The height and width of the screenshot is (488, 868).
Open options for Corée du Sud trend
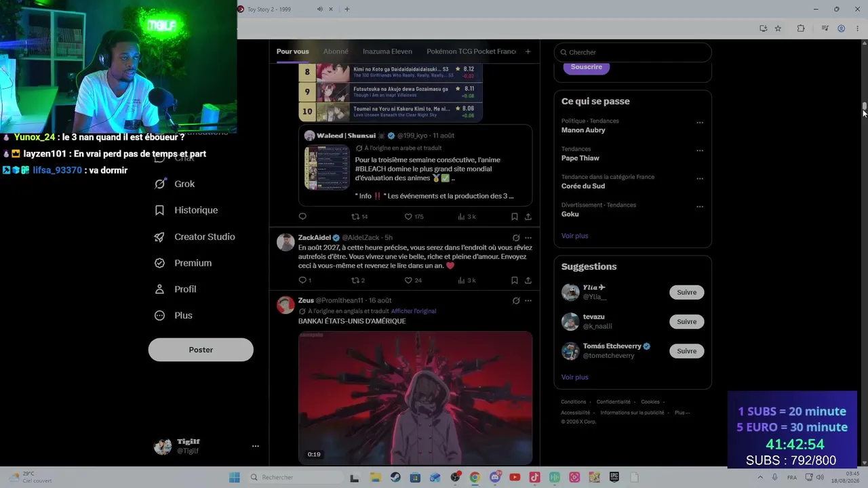(x=700, y=179)
